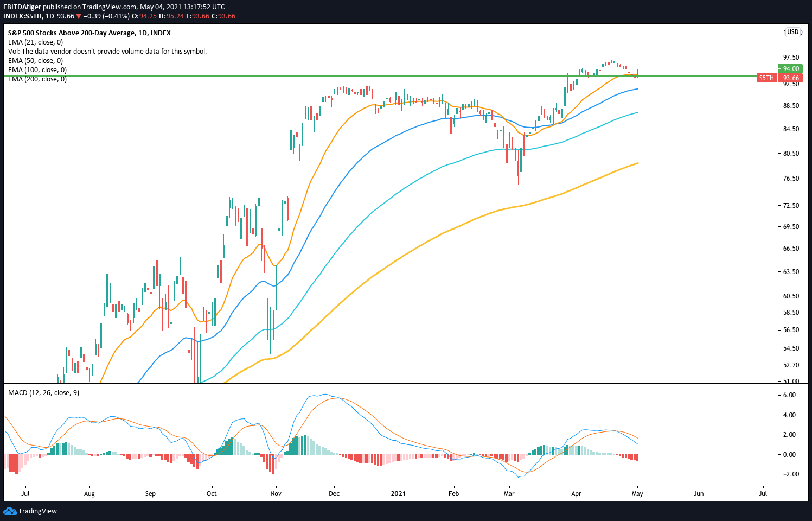This screenshot has width=812, height=521.
Task: Click the Apr date axis label
Action: point(576,494)
